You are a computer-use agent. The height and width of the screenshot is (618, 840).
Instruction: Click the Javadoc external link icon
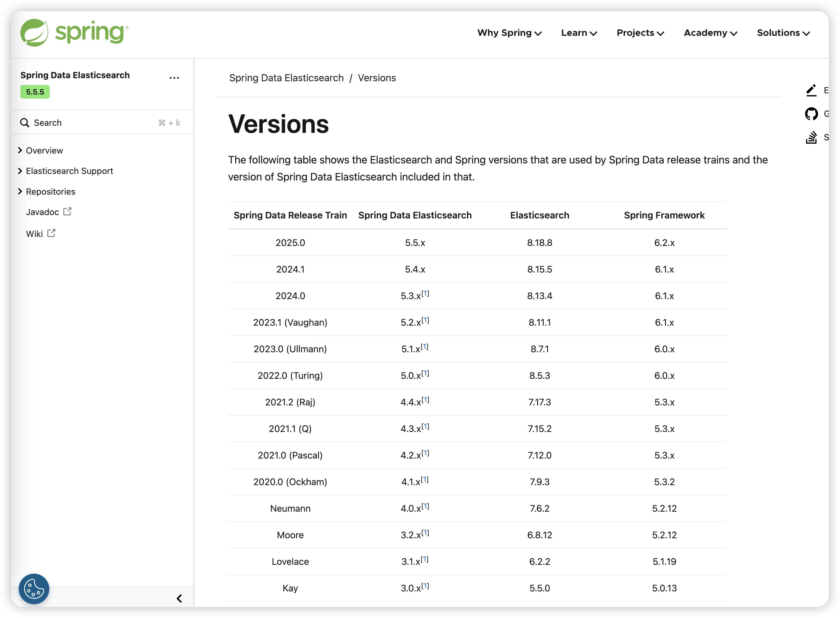click(x=67, y=212)
